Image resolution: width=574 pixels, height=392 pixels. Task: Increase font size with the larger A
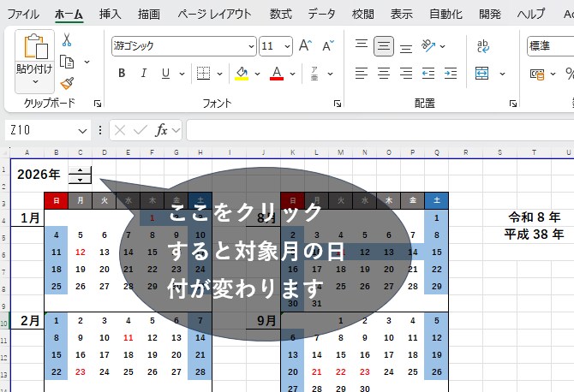(305, 45)
